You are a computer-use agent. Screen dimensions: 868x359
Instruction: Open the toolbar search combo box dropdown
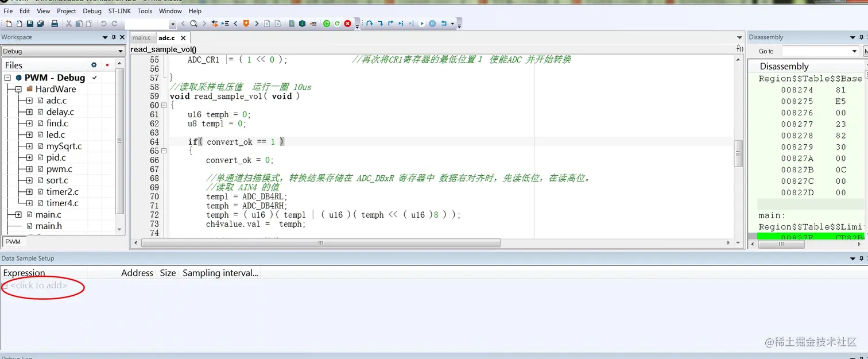pos(173,24)
